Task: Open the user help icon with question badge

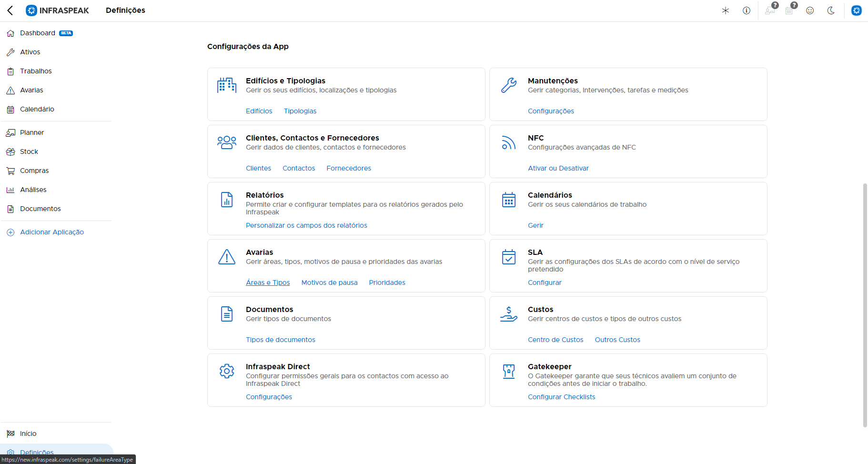Action: point(771,9)
